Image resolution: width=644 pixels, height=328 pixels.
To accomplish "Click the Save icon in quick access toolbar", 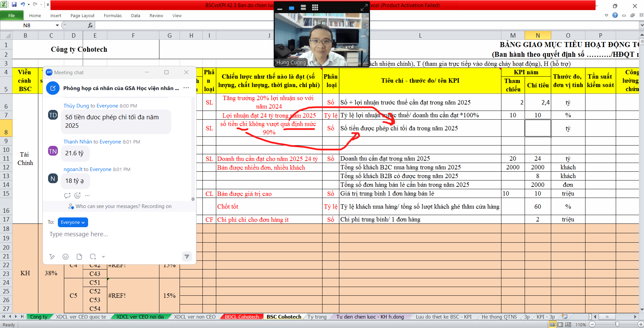I will click(14, 5).
